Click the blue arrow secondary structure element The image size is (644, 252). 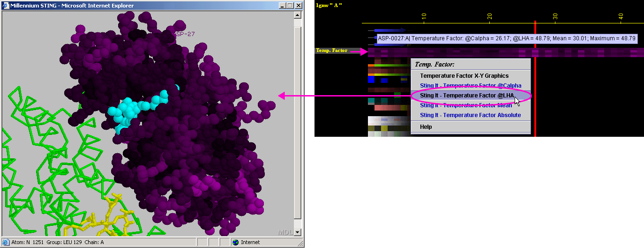click(x=390, y=30)
